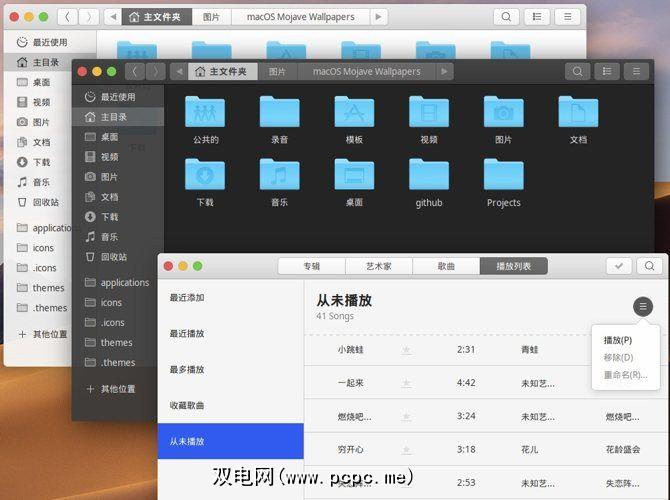The height and width of the screenshot is (500, 670).
Task: Open the 图片 camera folder in dark window
Action: [503, 112]
